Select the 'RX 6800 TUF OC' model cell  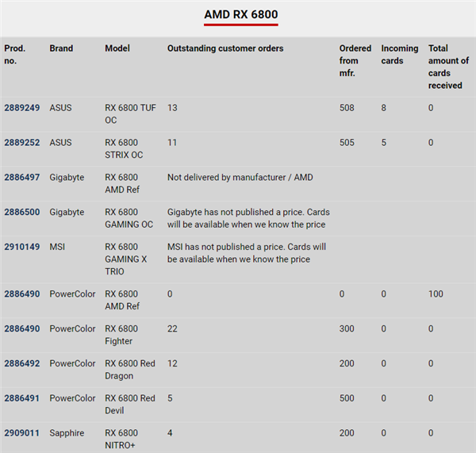(x=130, y=114)
